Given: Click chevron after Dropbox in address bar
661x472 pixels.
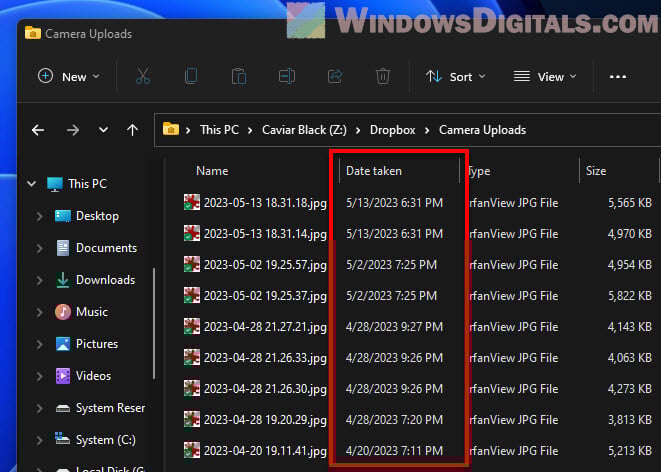Looking at the screenshot, I should (427, 130).
